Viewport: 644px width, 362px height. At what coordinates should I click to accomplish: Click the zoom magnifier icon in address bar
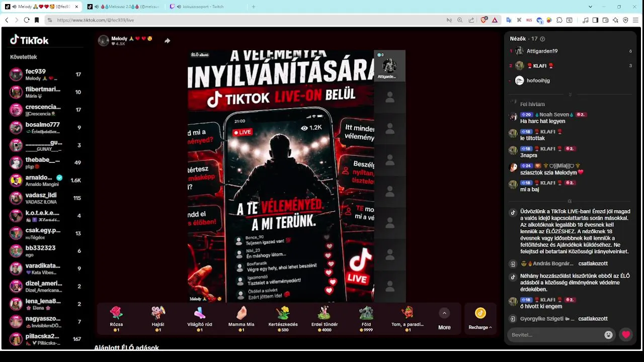tap(460, 20)
